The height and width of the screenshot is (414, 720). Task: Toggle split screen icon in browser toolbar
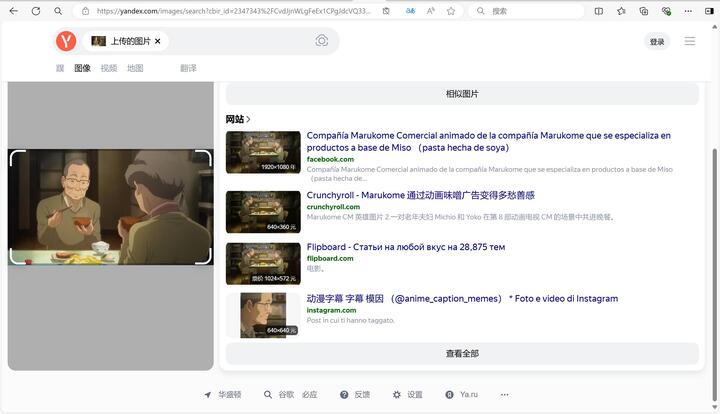[599, 11]
